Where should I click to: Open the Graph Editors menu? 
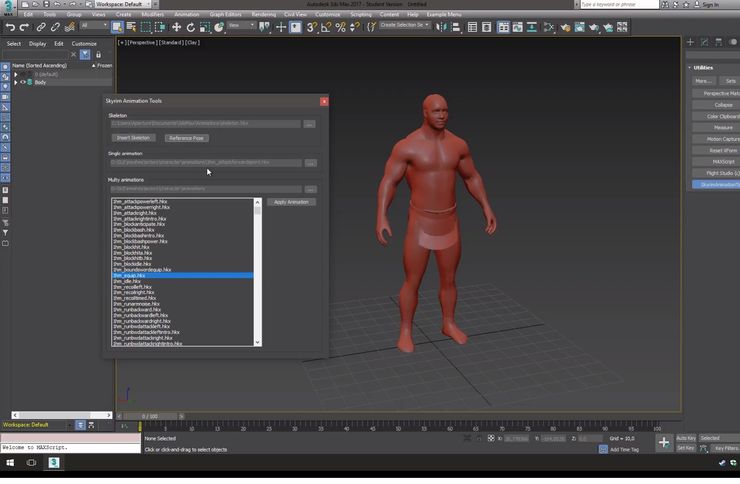pyautogui.click(x=224, y=15)
